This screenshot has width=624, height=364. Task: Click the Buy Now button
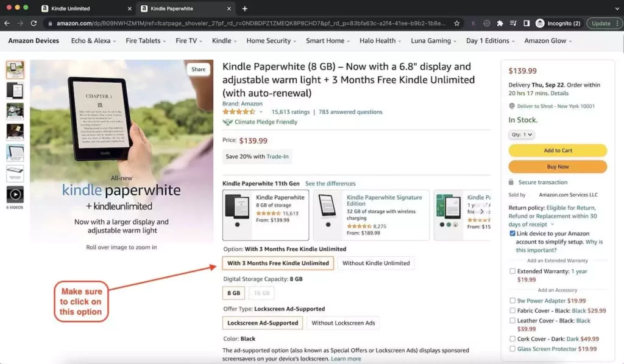pyautogui.click(x=558, y=167)
